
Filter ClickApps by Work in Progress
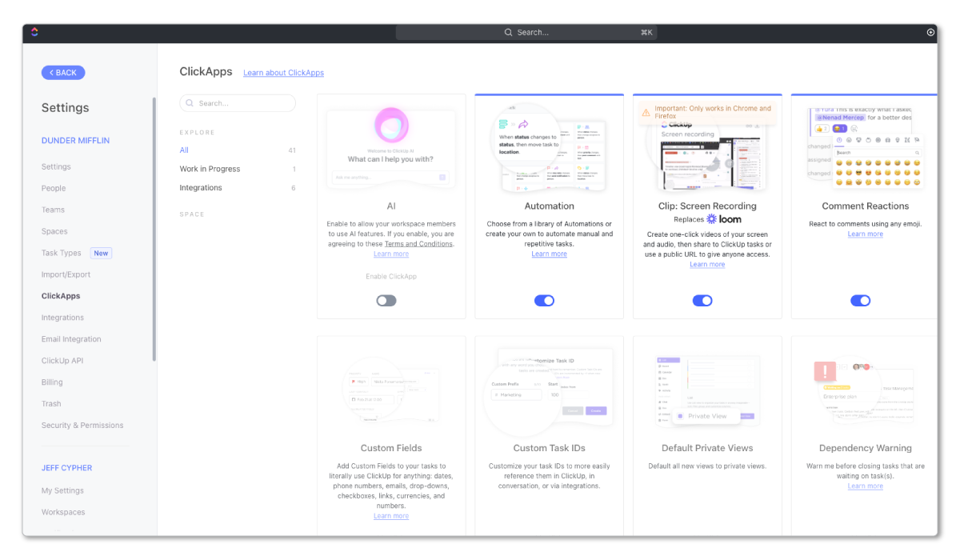coord(210,169)
